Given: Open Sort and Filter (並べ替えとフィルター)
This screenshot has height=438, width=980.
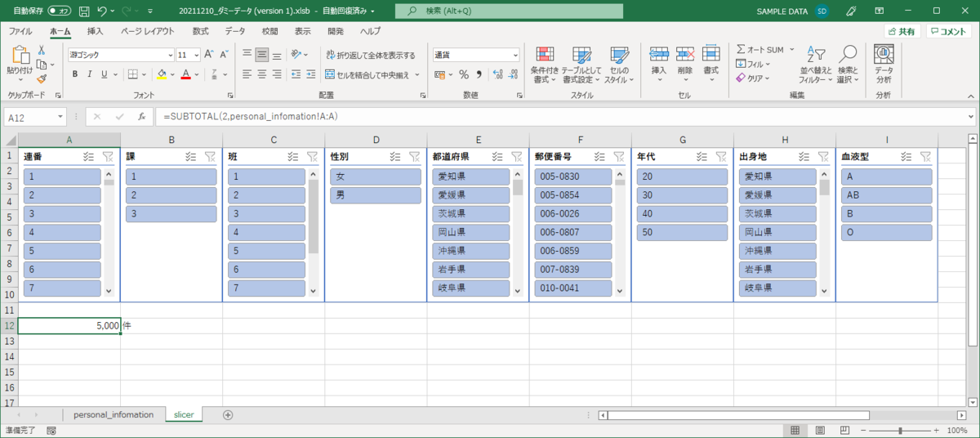Looking at the screenshot, I should [x=816, y=65].
